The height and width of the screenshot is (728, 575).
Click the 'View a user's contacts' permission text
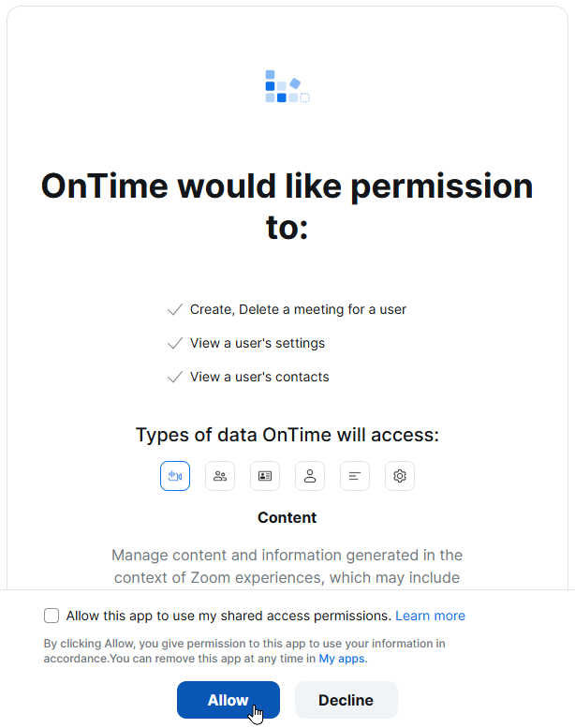(259, 377)
